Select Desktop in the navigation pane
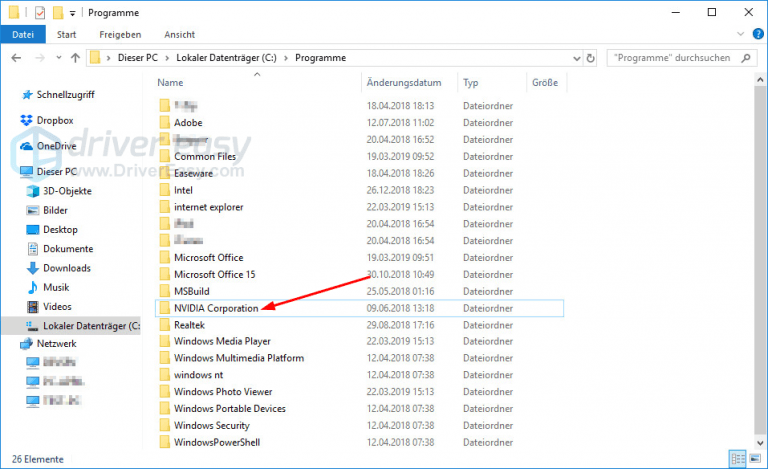The image size is (768, 469). (x=60, y=230)
